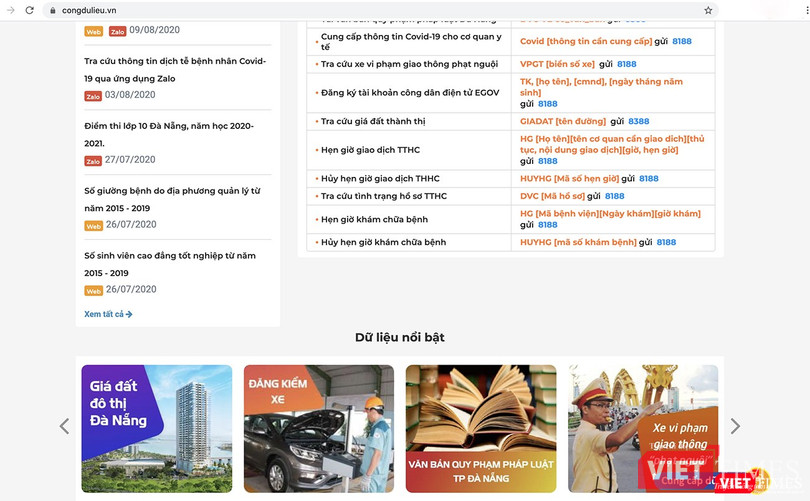Viewport: 810px width, 501px height.
Task: Click the Zalo tag dated 03/08/2020
Action: point(93,96)
